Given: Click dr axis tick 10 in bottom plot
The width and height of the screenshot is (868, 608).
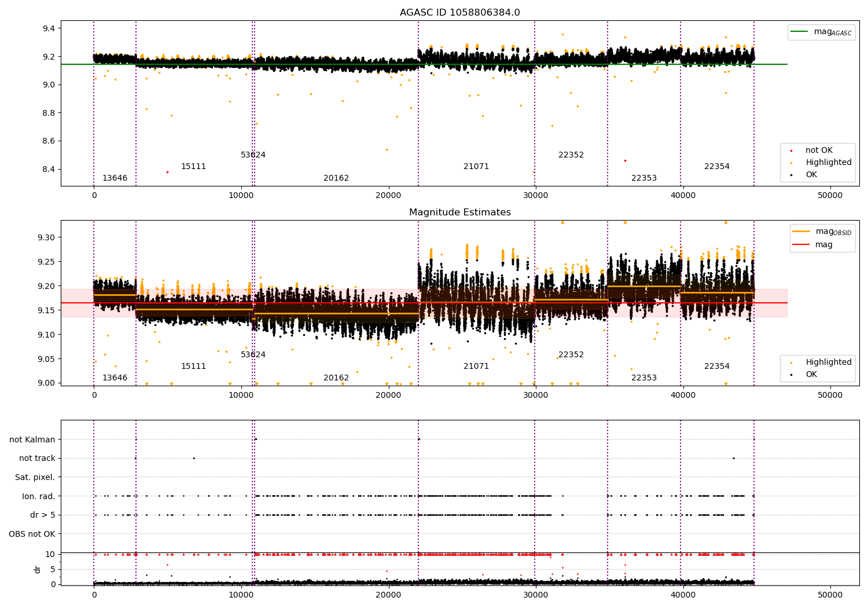Looking at the screenshot, I should click(50, 554).
